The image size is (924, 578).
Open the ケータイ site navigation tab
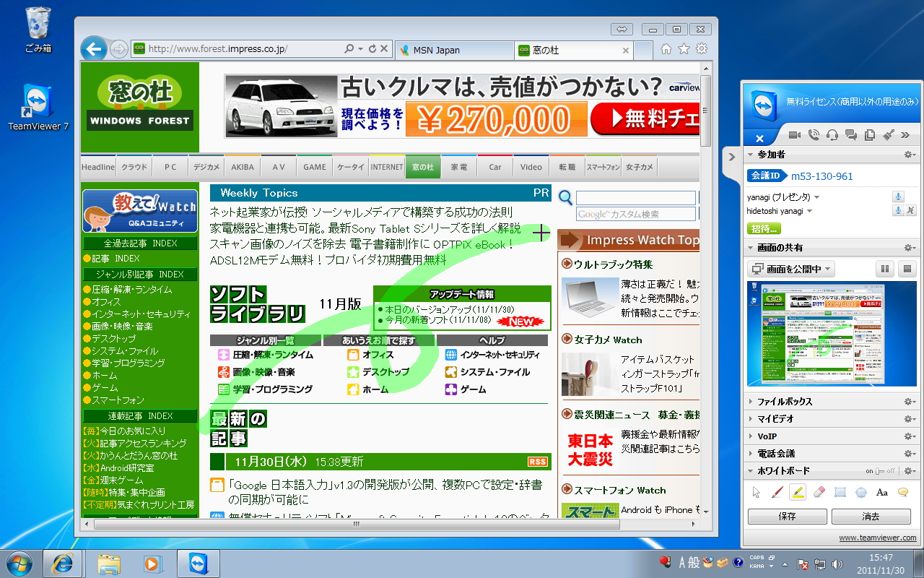coord(351,167)
